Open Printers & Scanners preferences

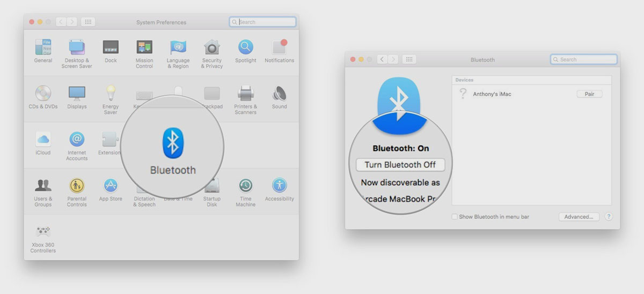[246, 100]
